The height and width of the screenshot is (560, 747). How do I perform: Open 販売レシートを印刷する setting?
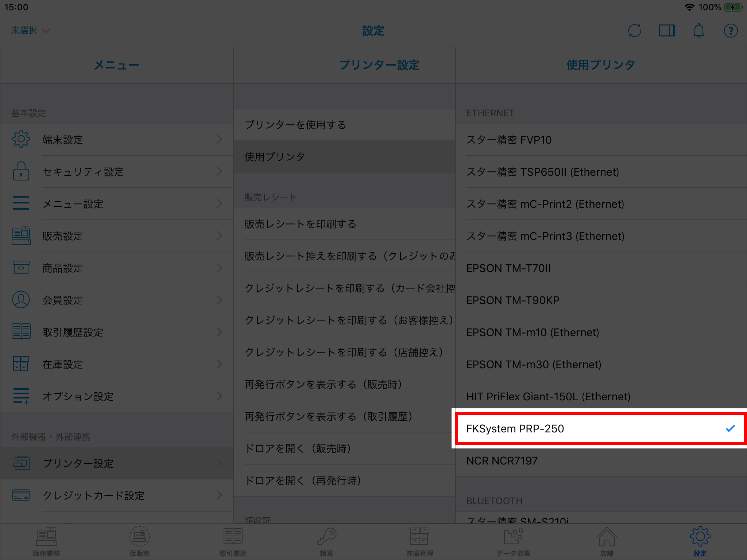pos(344,224)
